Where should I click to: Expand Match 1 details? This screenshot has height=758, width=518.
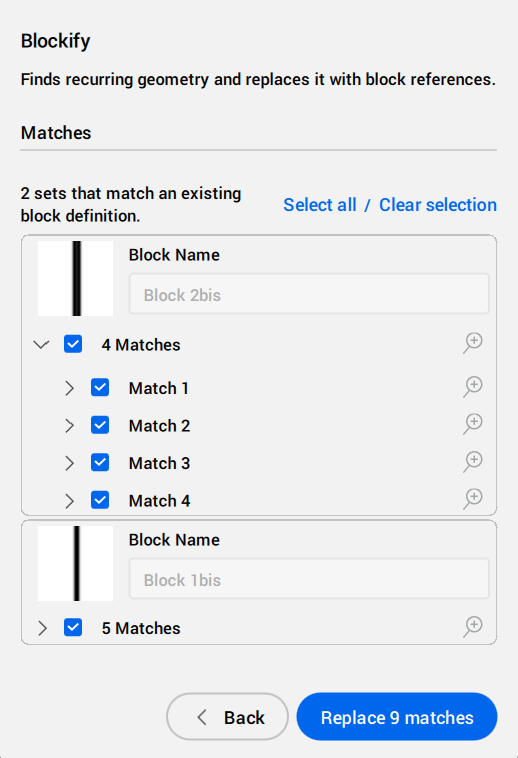point(70,388)
